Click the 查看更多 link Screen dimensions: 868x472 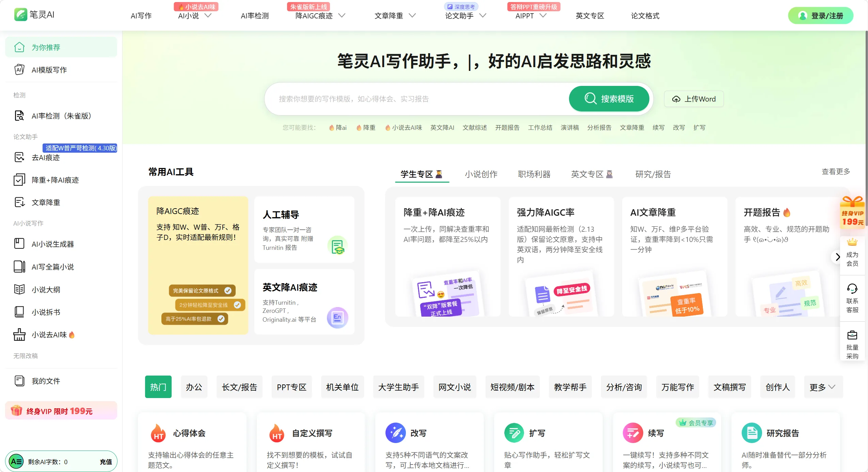tap(836, 171)
